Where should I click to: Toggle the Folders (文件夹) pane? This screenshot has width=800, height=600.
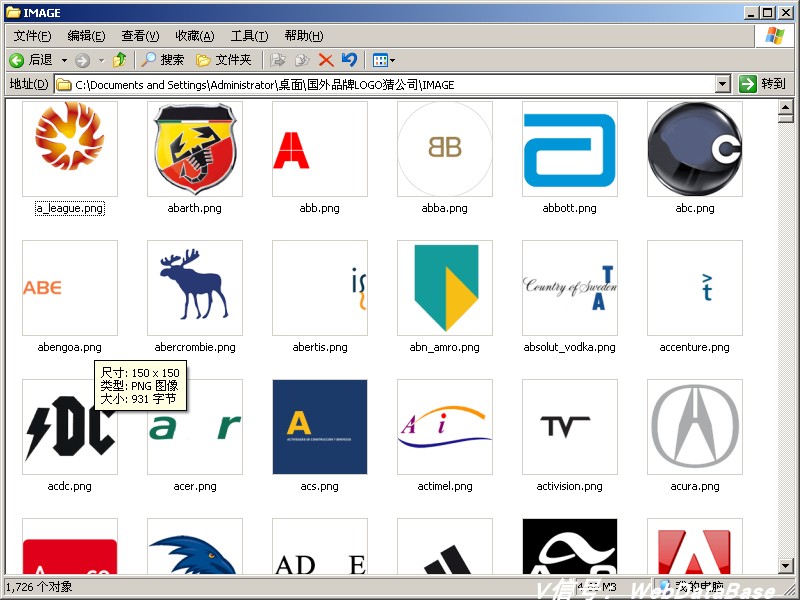click(x=224, y=60)
